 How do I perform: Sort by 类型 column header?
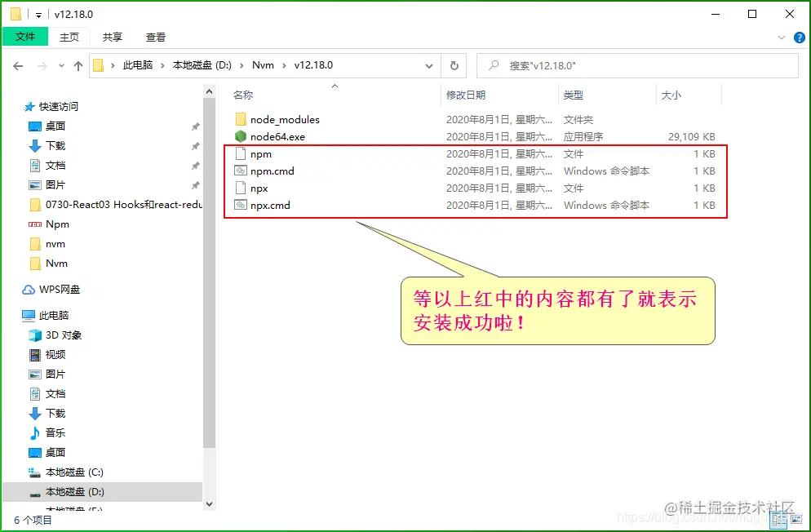coord(573,95)
